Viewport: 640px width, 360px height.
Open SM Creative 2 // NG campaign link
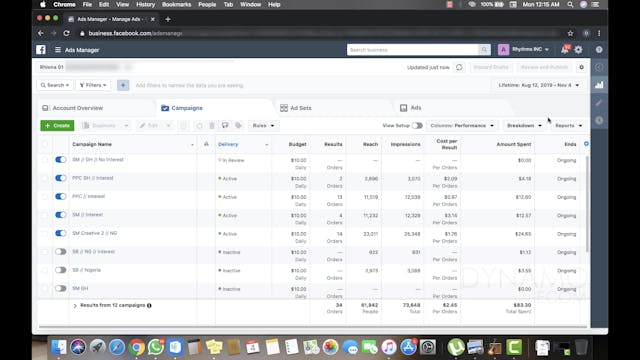95,233
